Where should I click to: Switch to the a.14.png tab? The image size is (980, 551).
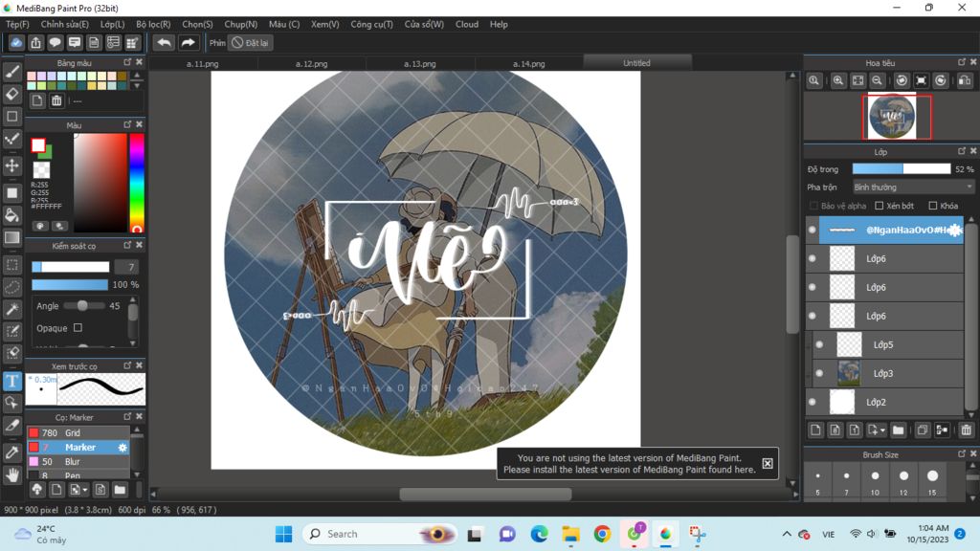528,63
